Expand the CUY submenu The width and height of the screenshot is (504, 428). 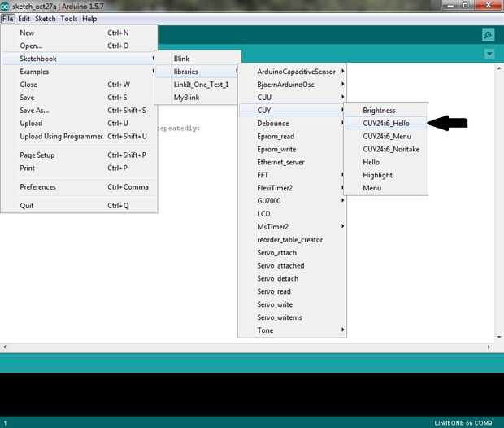tap(292, 111)
